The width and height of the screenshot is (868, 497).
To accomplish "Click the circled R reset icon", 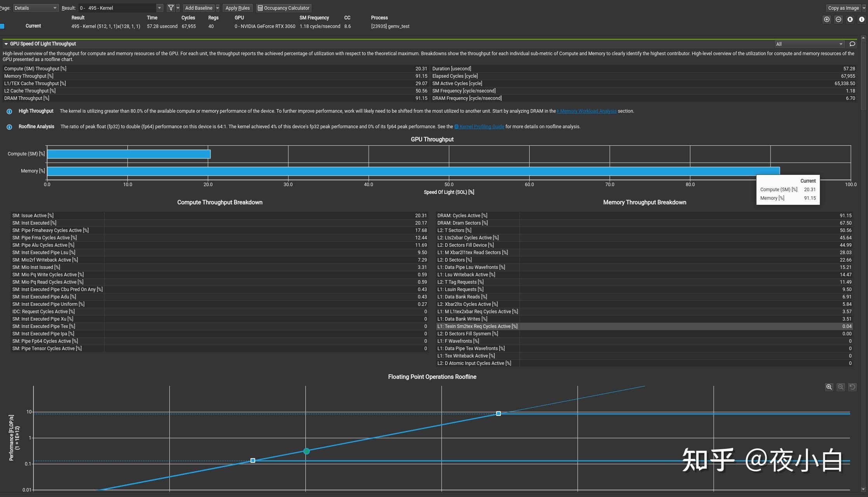I will pyautogui.click(x=850, y=19).
